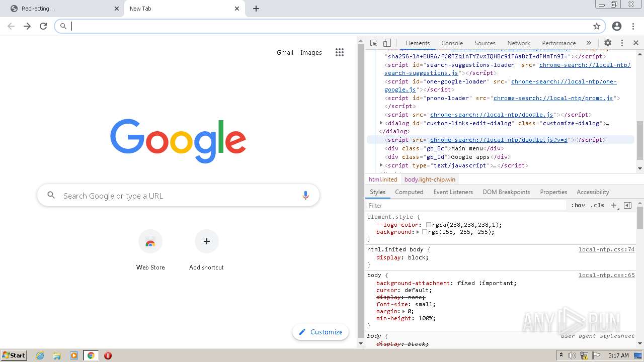
Task: Switch to the Sources tab
Action: pos(485,43)
